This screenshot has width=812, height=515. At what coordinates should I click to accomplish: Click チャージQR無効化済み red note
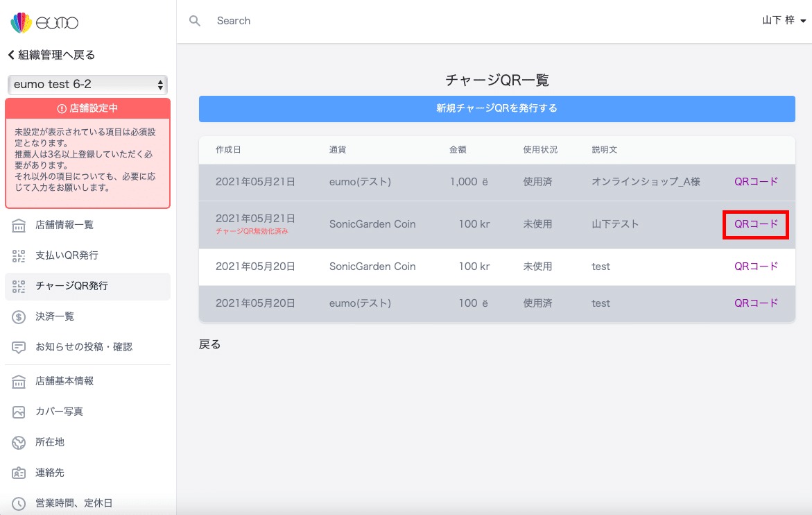pyautogui.click(x=252, y=232)
